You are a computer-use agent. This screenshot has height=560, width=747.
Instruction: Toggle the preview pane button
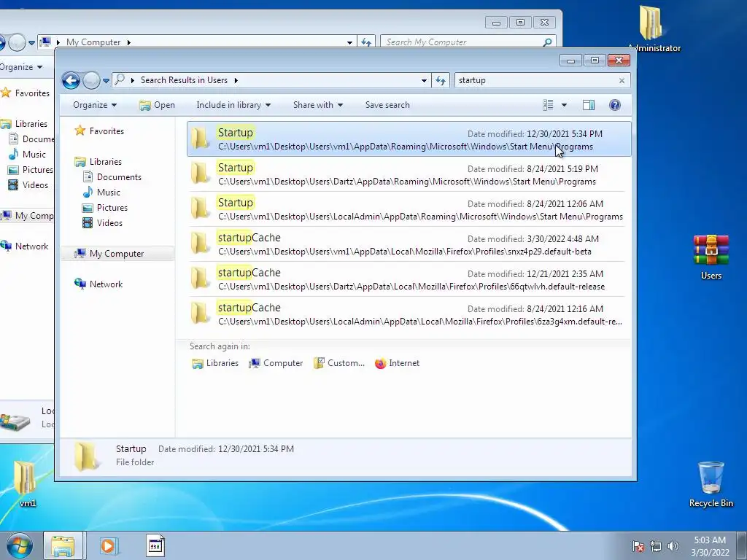[589, 105]
